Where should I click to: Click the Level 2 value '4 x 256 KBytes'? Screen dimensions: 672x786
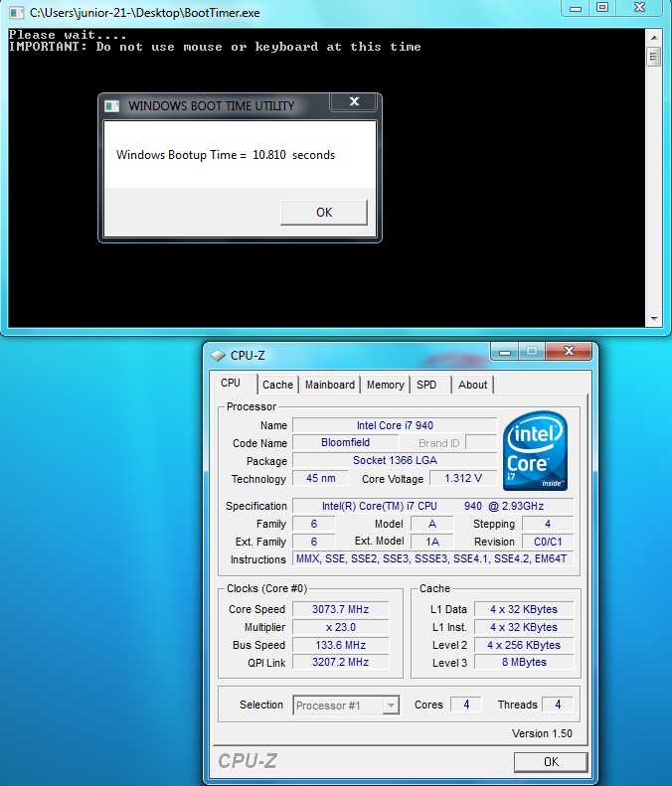tap(524, 645)
